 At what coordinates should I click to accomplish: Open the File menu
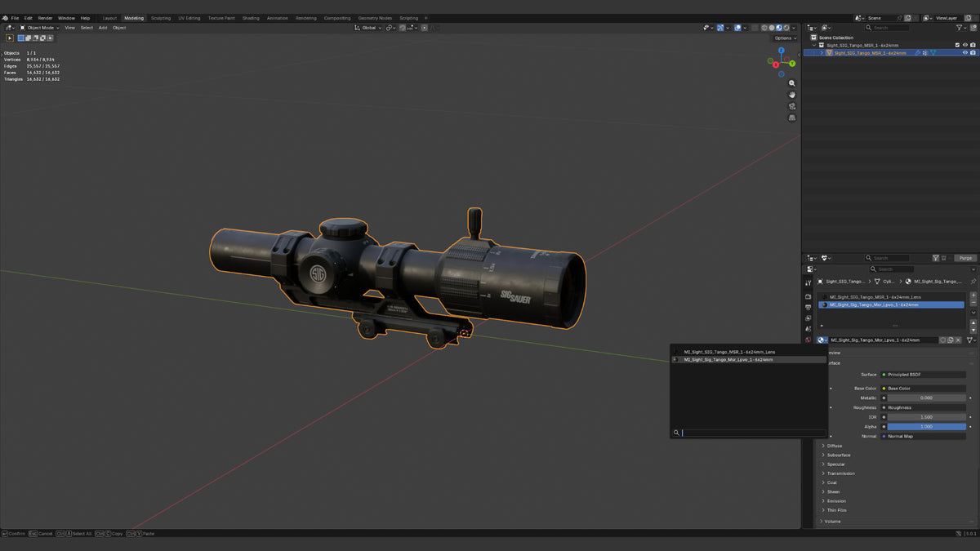[x=15, y=18]
